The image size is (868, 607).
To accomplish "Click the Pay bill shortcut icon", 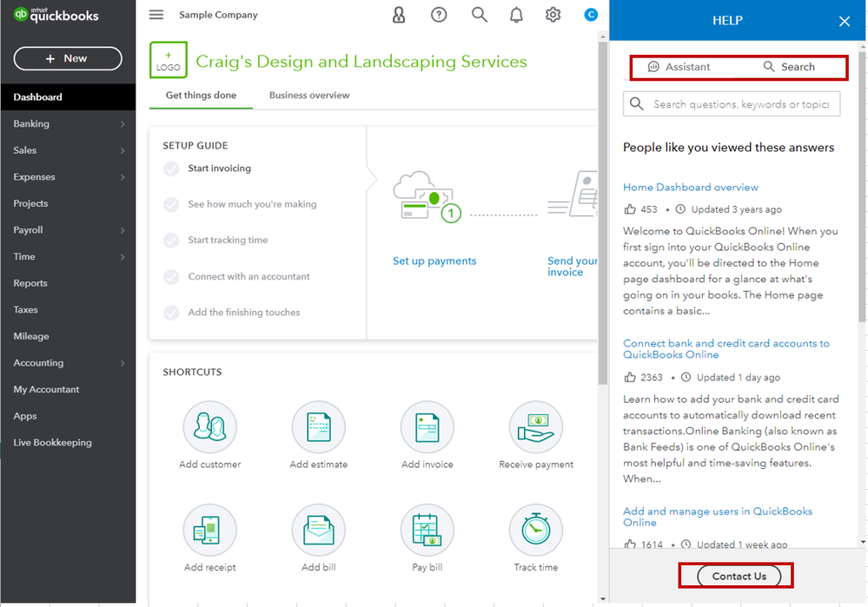I will [x=427, y=530].
